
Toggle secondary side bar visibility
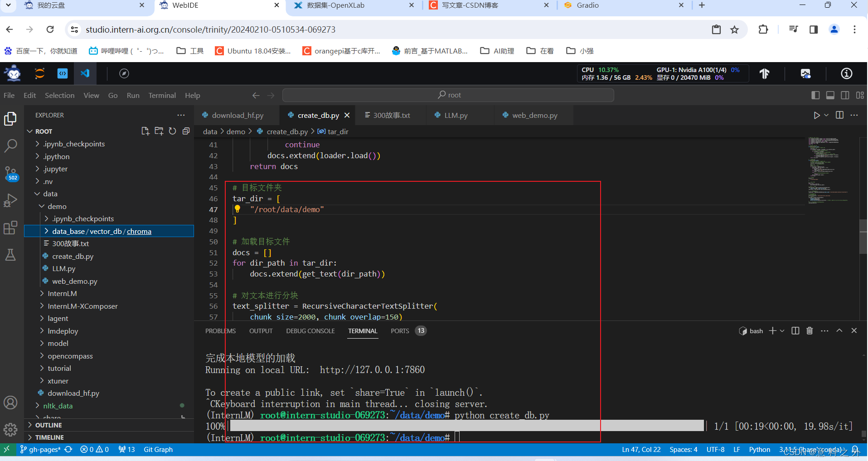tap(845, 95)
